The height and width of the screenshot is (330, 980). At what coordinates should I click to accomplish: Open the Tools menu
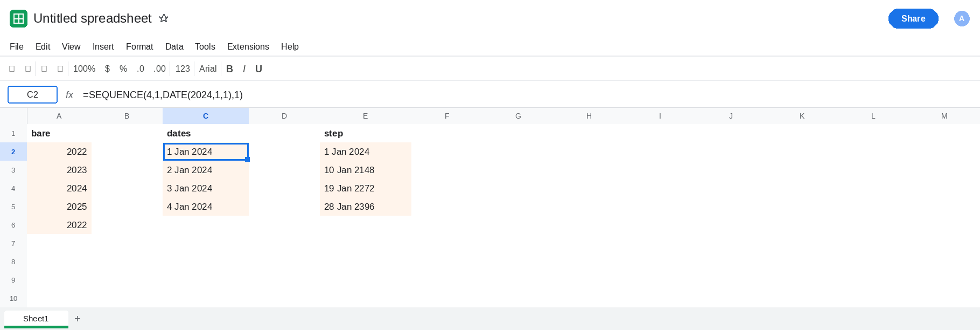click(205, 47)
